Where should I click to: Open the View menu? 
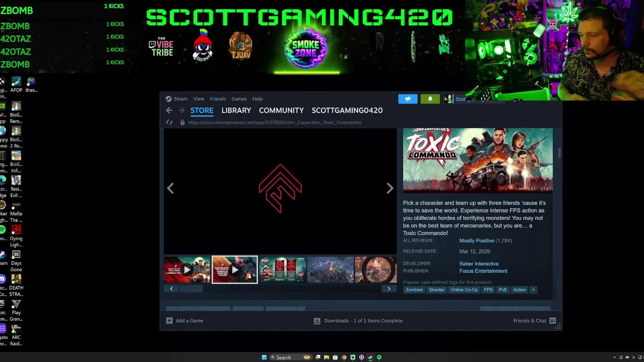[x=199, y=99]
